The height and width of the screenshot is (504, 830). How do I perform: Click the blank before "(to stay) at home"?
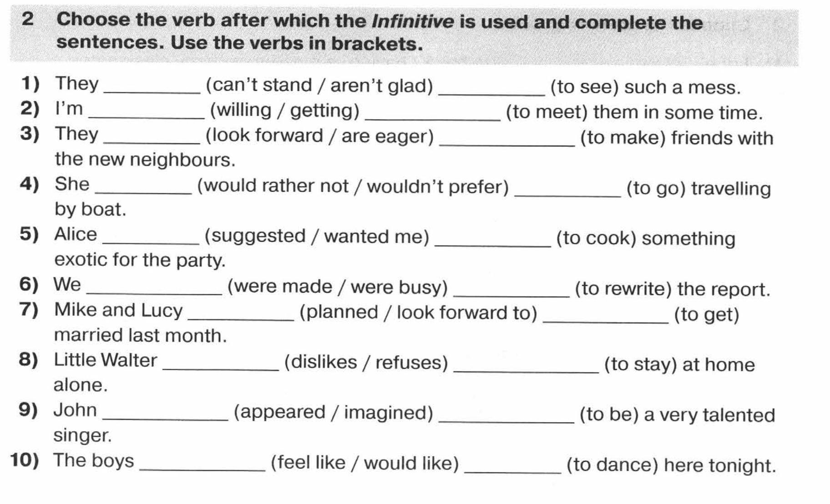[526, 368]
